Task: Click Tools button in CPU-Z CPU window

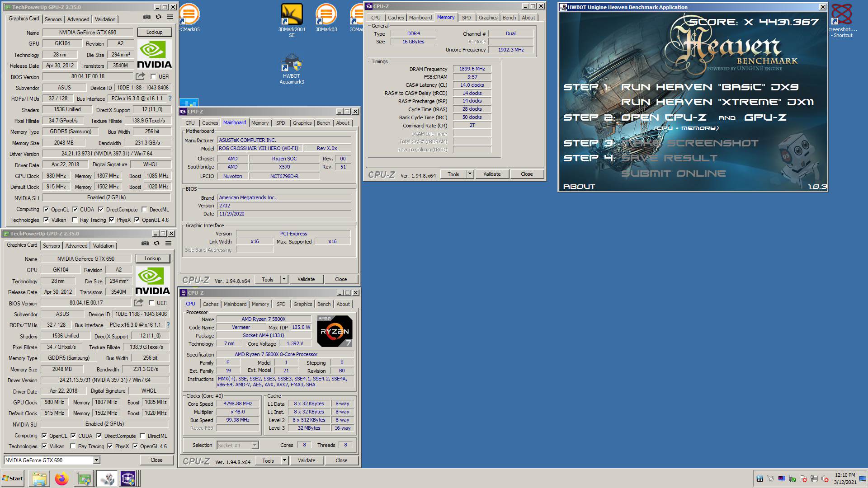Action: tap(268, 460)
